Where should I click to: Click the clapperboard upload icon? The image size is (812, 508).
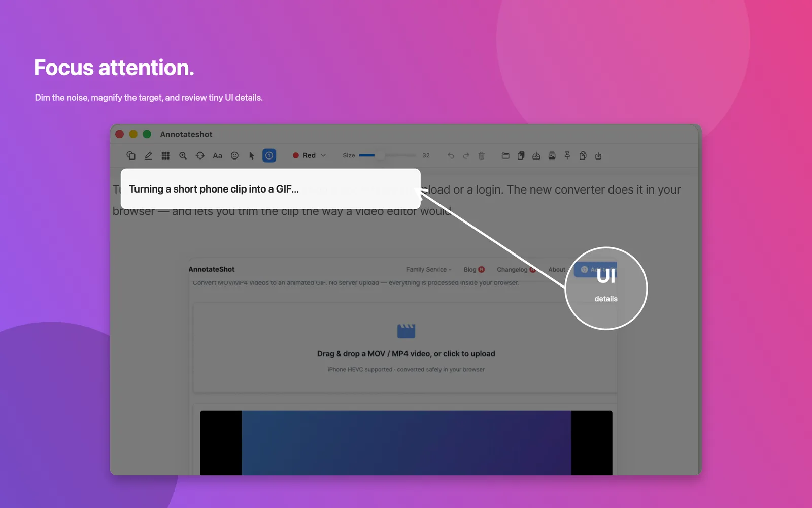(406, 331)
